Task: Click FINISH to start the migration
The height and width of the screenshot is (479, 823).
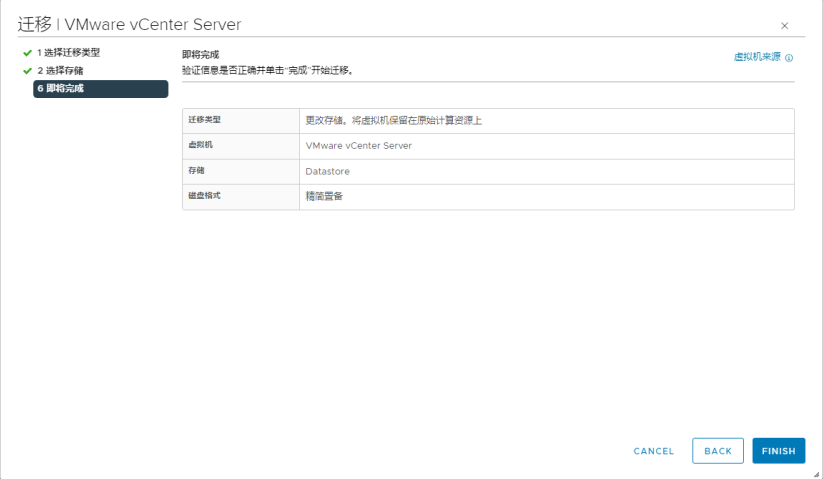Action: pos(778,451)
